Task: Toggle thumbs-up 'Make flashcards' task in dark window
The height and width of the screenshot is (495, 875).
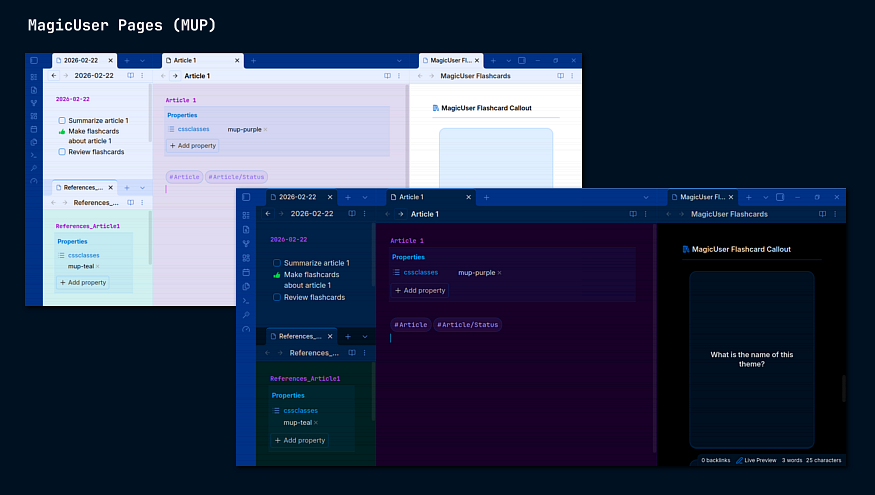Action: 277,275
